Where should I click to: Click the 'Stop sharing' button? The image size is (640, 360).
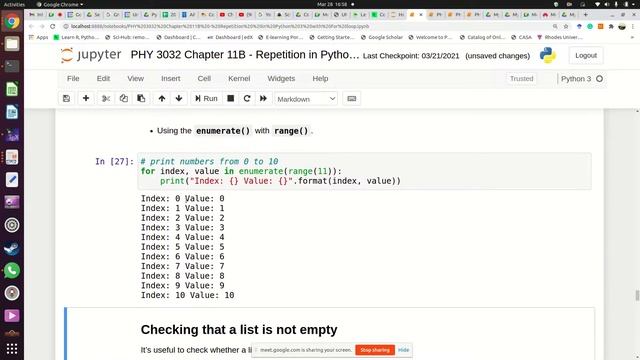click(375, 350)
